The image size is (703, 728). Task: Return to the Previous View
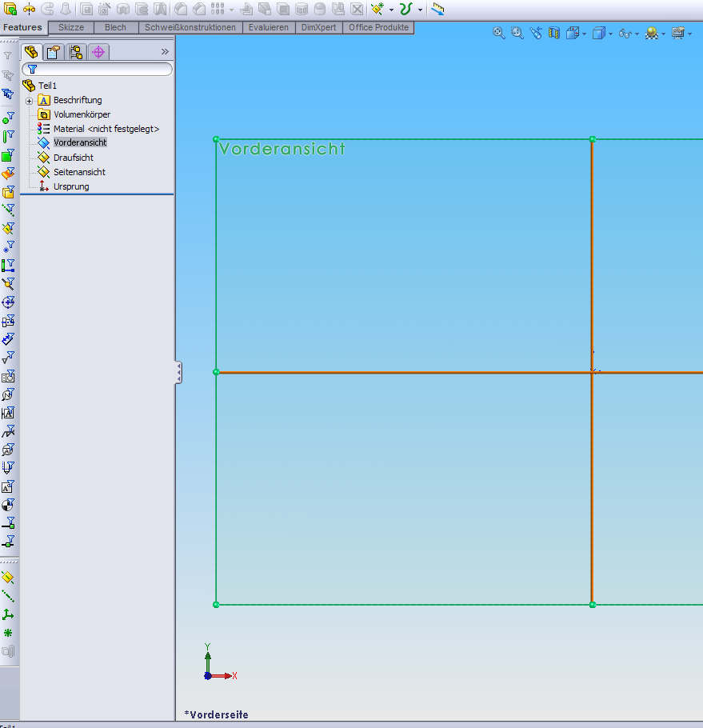pos(536,33)
